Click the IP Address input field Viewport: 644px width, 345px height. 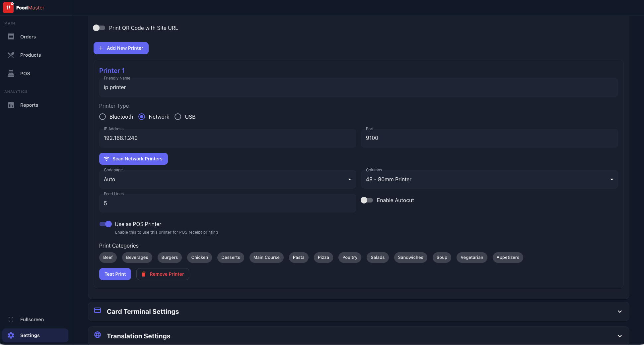(227, 138)
